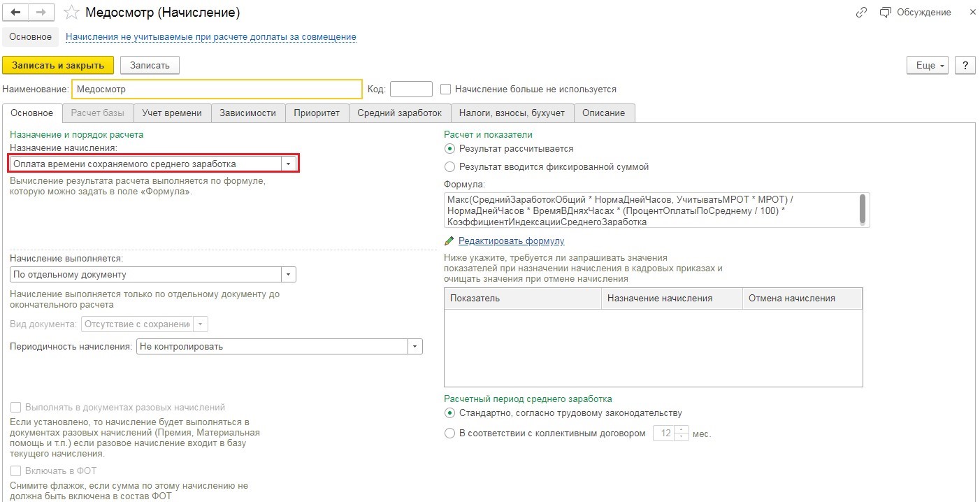Click the forward navigation arrow

41,13
